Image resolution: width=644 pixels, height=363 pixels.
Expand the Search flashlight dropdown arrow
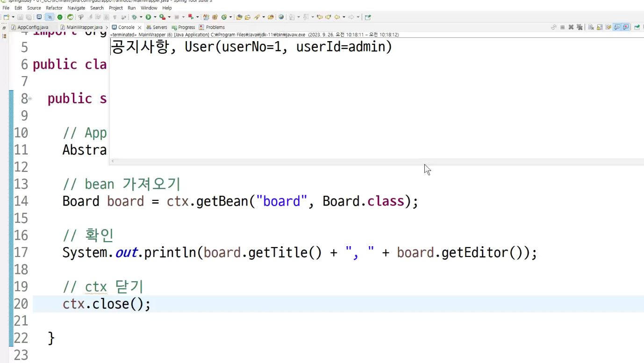click(x=264, y=17)
